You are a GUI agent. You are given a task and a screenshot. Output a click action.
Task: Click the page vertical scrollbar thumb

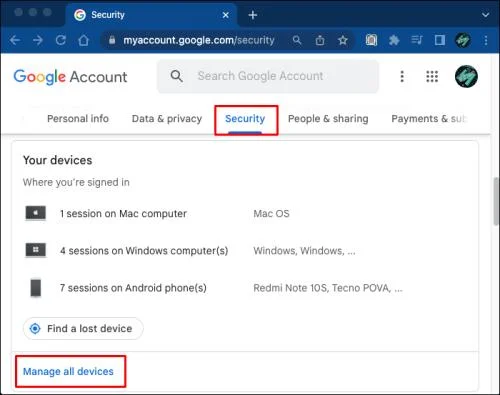pos(496,202)
